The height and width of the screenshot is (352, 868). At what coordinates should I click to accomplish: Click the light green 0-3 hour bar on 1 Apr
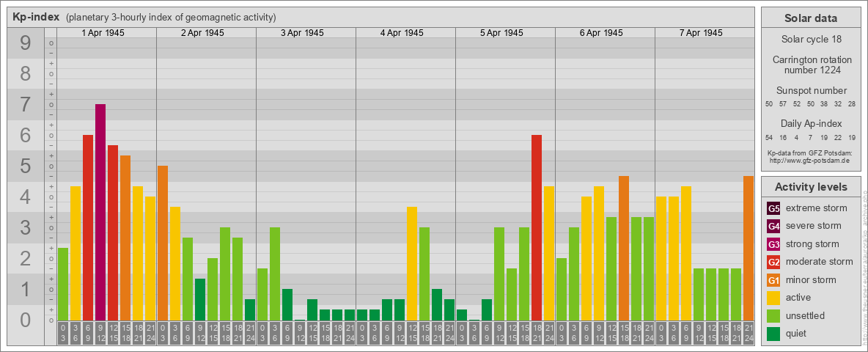pyautogui.click(x=63, y=285)
